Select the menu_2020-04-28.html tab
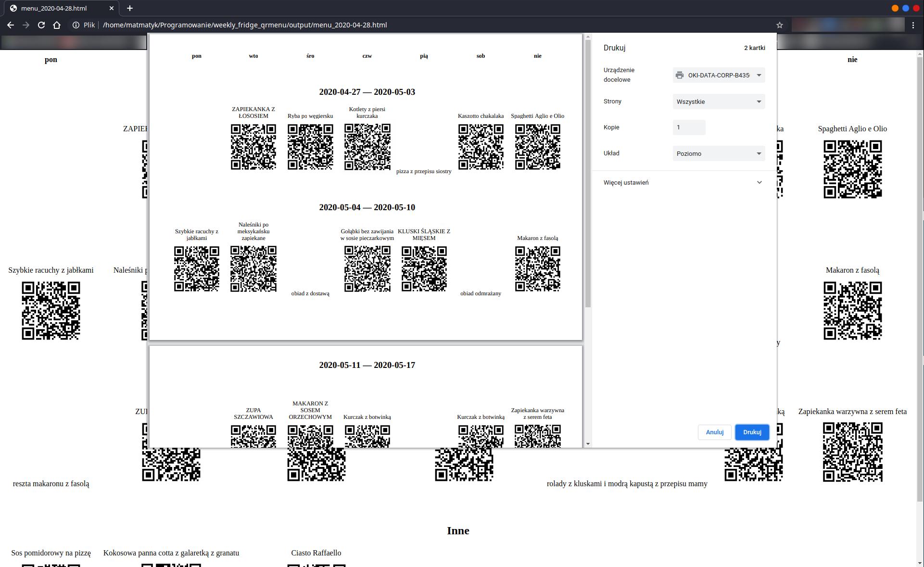 54,8
